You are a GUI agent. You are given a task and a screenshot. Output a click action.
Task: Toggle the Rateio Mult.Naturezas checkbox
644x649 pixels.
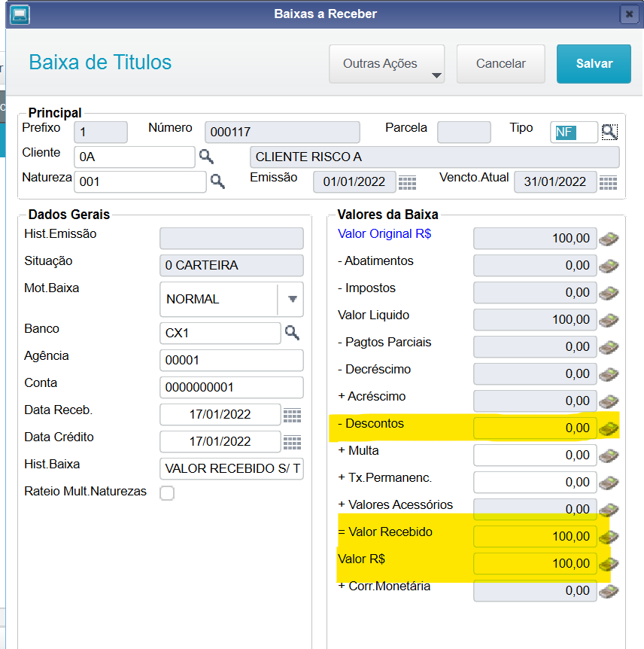click(167, 493)
